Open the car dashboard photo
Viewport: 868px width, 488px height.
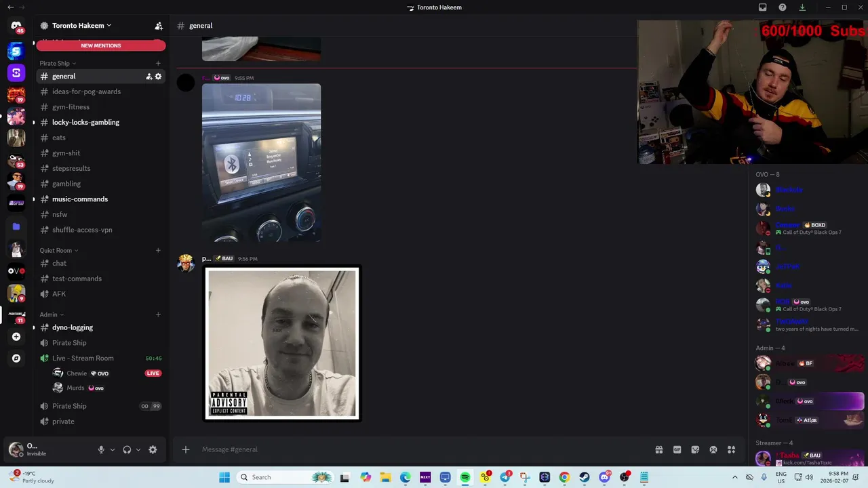tap(261, 163)
